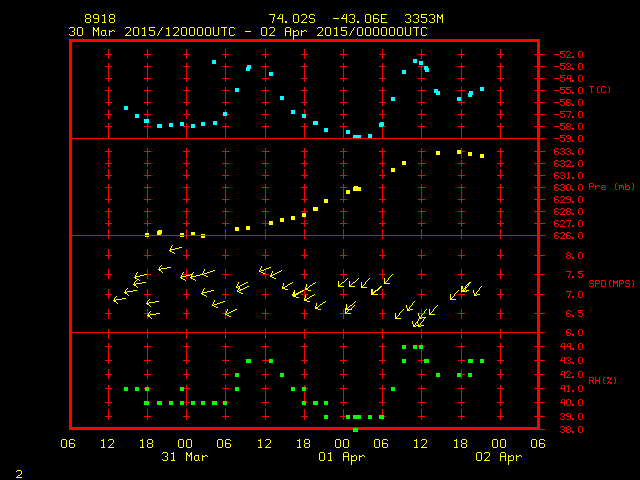The height and width of the screenshot is (480, 640).
Task: Click humidity tick label 44.0
Action: (571, 347)
